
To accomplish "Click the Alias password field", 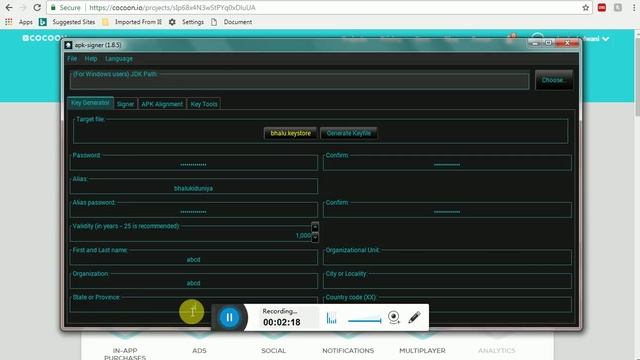I will pyautogui.click(x=193, y=211).
